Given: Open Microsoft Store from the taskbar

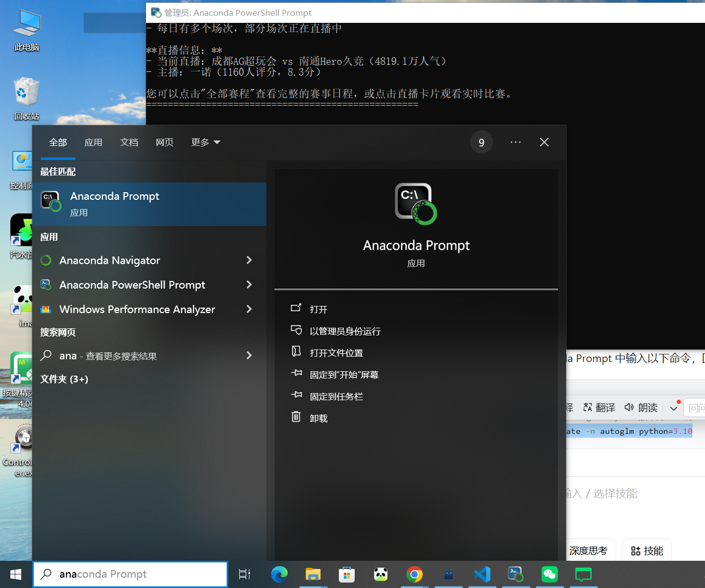Looking at the screenshot, I should (347, 574).
